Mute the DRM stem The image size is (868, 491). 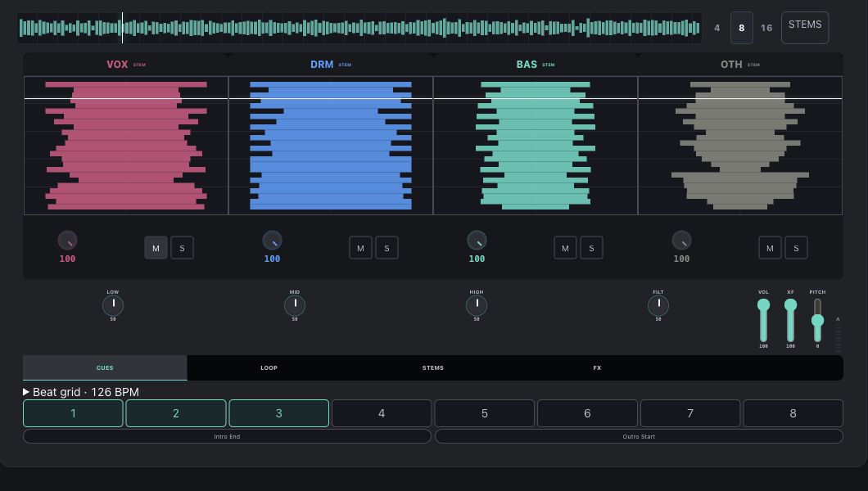click(x=361, y=248)
